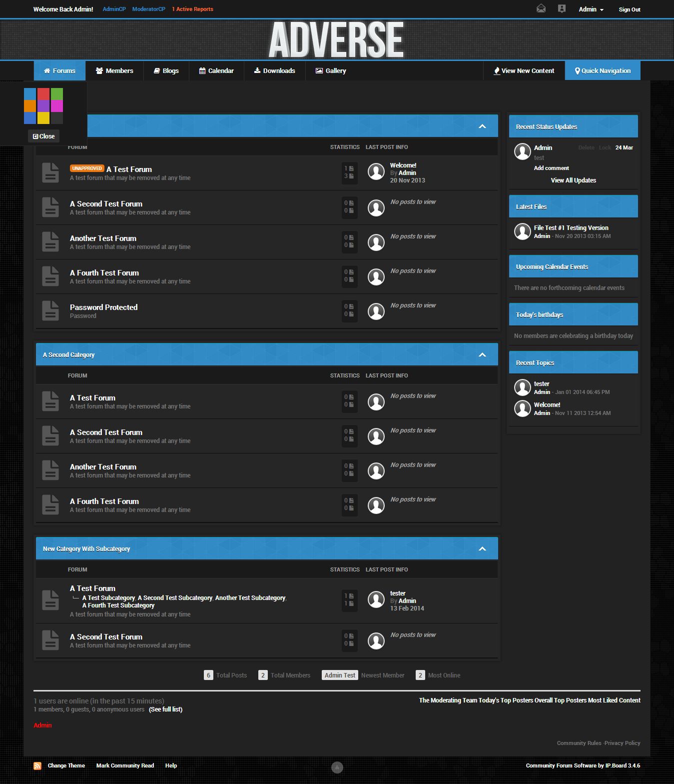Click Admin avatar in Recent Status Updates
674x784 pixels.
[x=523, y=151]
